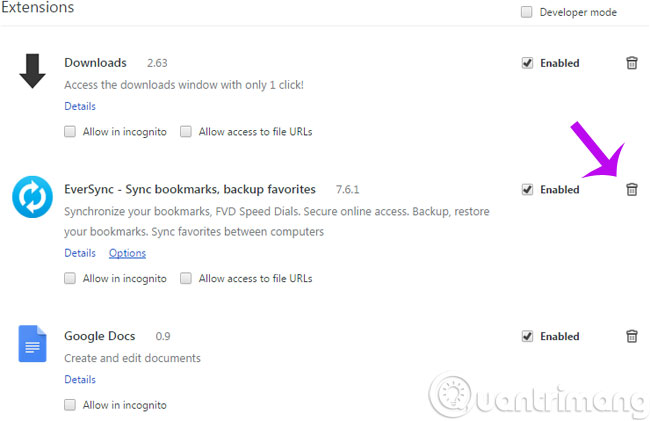Remove the Downloads extension using trash icon
The height and width of the screenshot is (421, 650).
tap(631, 63)
